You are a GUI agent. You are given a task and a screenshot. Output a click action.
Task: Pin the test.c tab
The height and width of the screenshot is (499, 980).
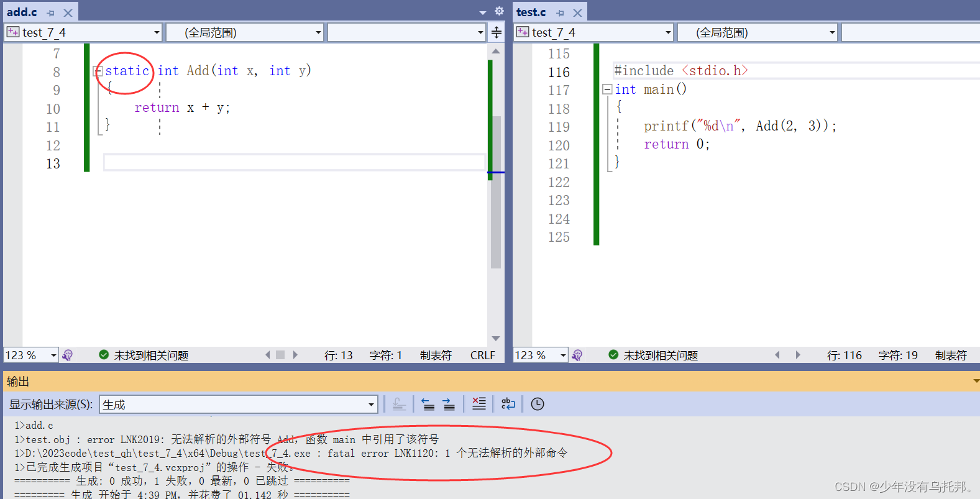pos(561,12)
